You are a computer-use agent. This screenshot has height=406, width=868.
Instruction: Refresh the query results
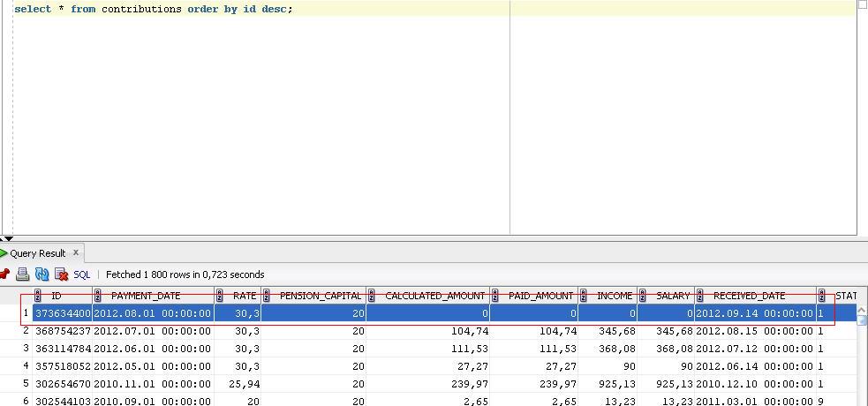tap(42, 274)
